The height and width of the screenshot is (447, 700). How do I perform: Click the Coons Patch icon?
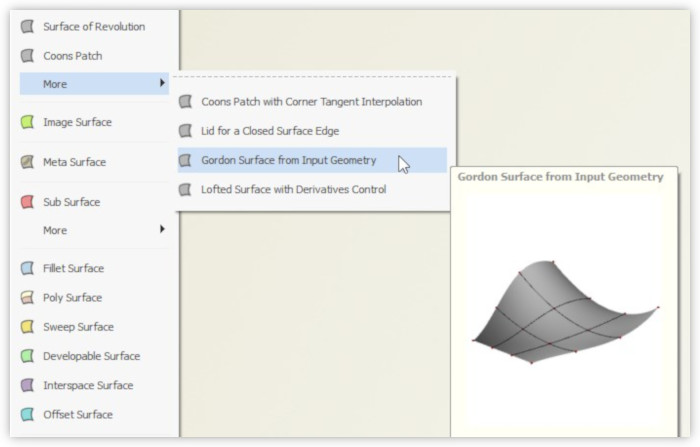pos(27,56)
